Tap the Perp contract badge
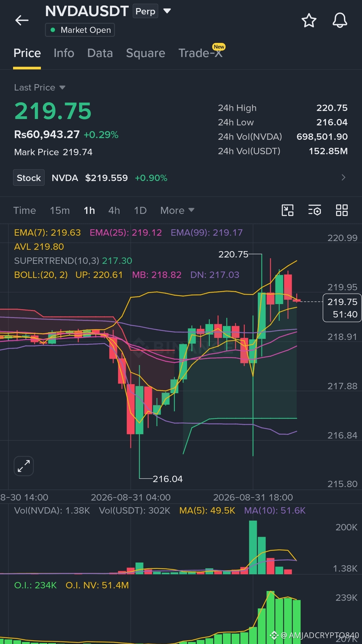The image size is (362, 644). (145, 11)
